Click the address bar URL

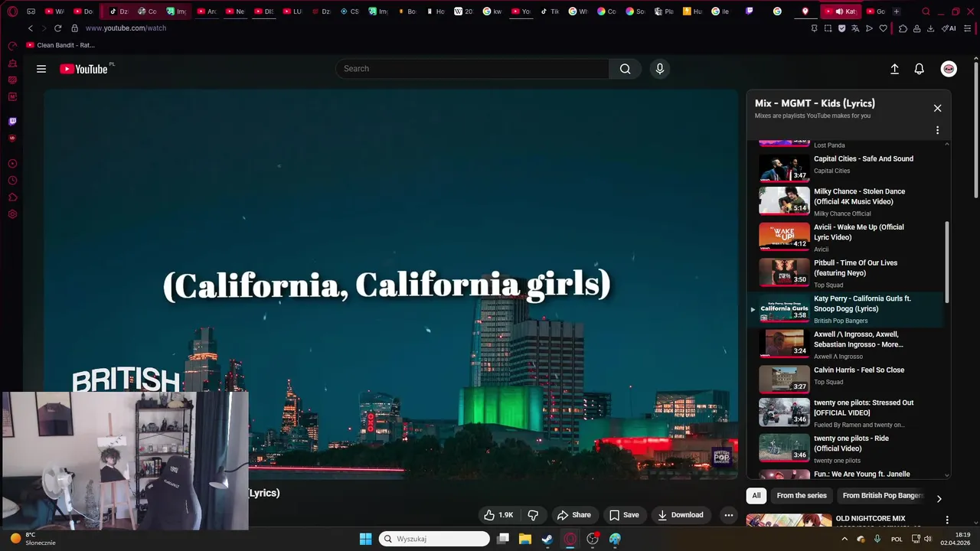coord(126,28)
